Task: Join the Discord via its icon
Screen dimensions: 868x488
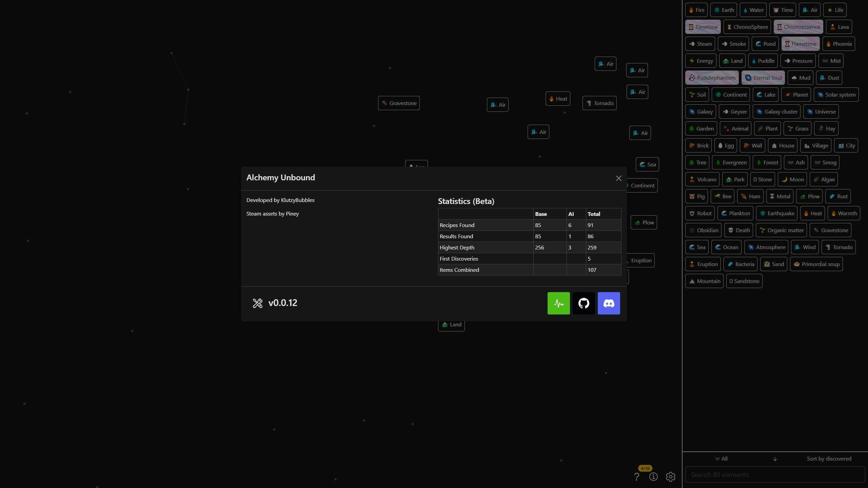Action: (609, 303)
